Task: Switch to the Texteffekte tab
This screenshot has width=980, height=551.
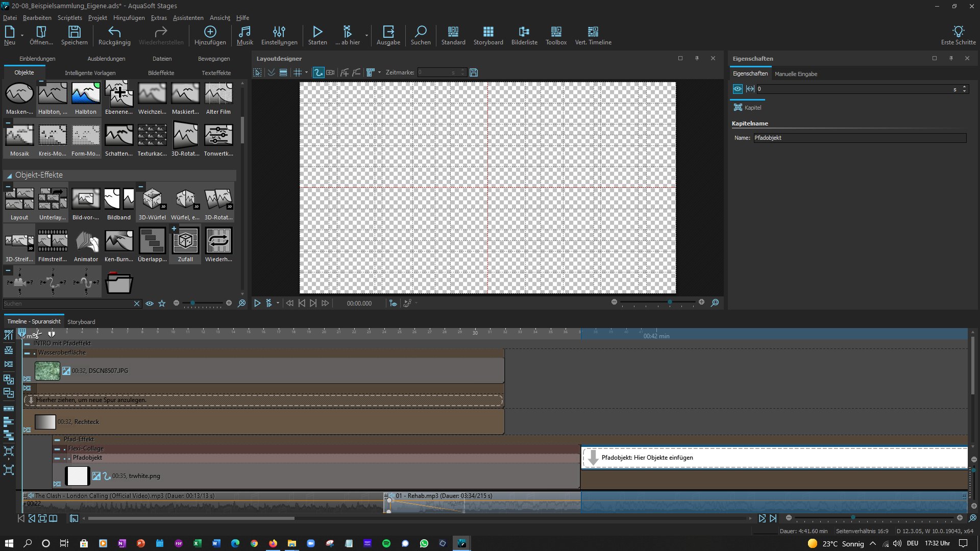Action: (216, 73)
